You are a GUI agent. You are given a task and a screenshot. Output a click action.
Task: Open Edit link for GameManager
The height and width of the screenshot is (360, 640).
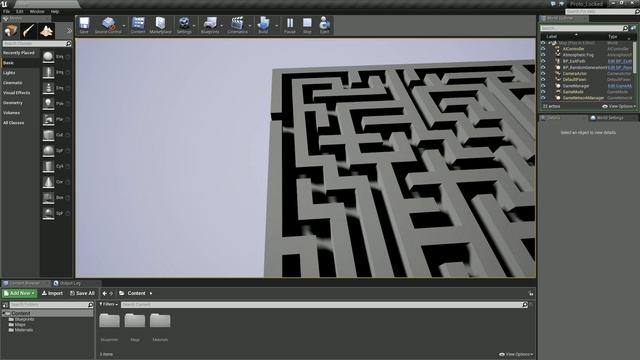tap(619, 86)
